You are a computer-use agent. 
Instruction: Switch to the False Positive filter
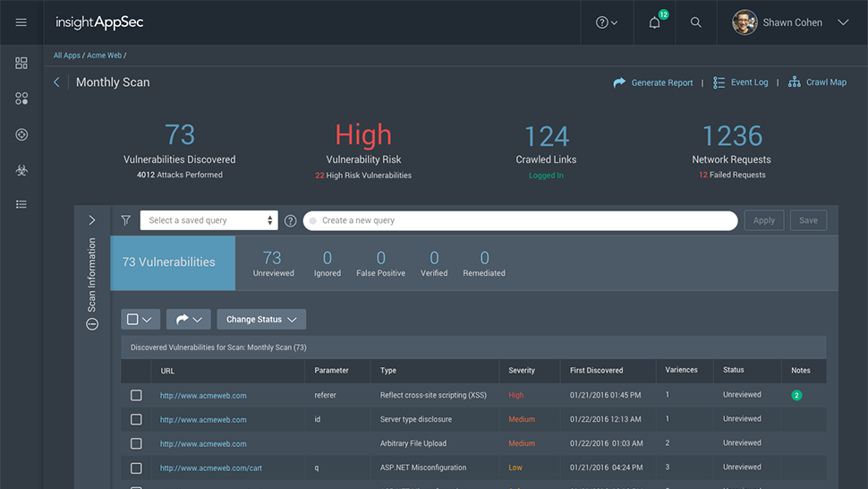380,263
